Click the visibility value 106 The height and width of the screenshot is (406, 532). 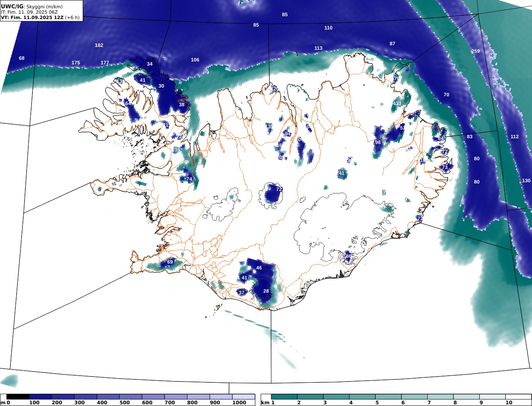(x=195, y=60)
